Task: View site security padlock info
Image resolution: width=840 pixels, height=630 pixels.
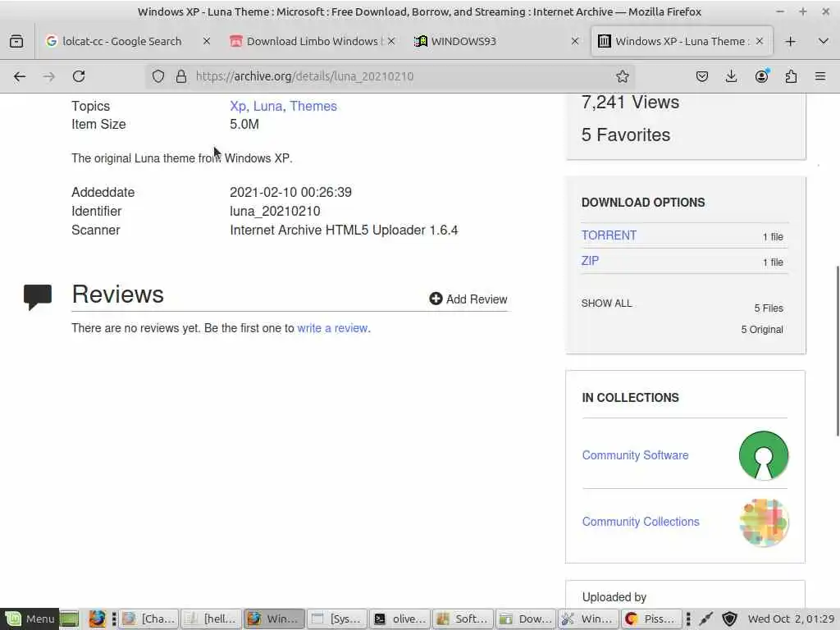Action: 181,76
